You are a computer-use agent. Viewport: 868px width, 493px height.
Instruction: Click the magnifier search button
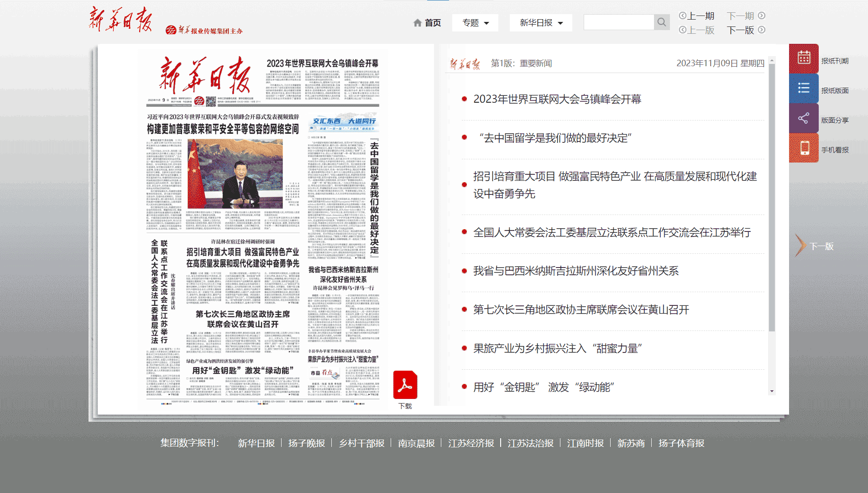click(x=662, y=22)
